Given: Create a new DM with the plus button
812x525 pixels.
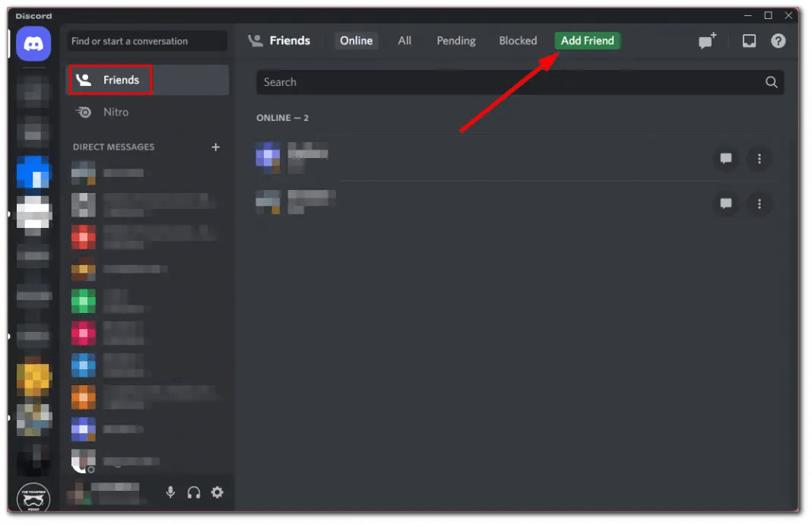Looking at the screenshot, I should 216,147.
